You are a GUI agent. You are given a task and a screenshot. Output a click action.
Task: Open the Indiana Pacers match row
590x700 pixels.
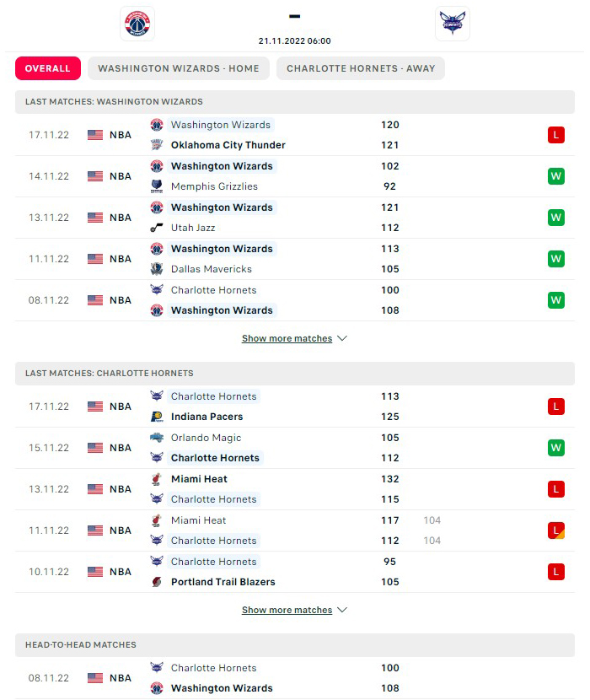click(x=294, y=407)
